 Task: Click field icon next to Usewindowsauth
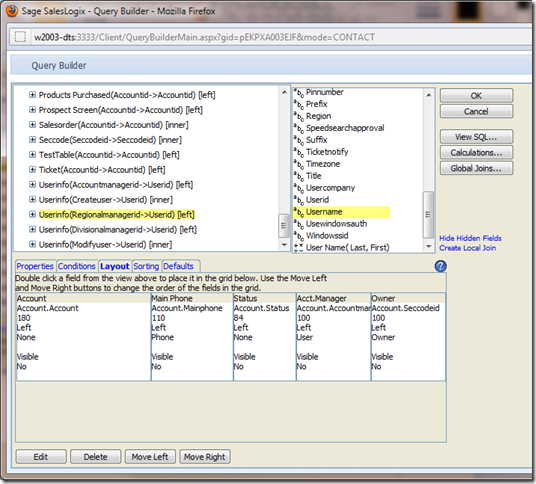point(299,224)
